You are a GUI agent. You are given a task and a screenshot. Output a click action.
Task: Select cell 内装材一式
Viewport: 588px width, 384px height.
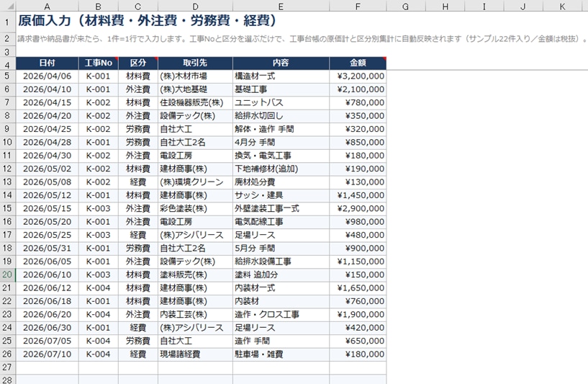tap(281, 288)
